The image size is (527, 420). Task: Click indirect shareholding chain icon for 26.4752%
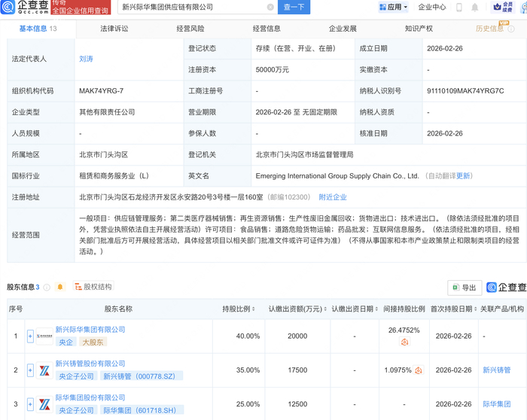pyautogui.click(x=404, y=342)
